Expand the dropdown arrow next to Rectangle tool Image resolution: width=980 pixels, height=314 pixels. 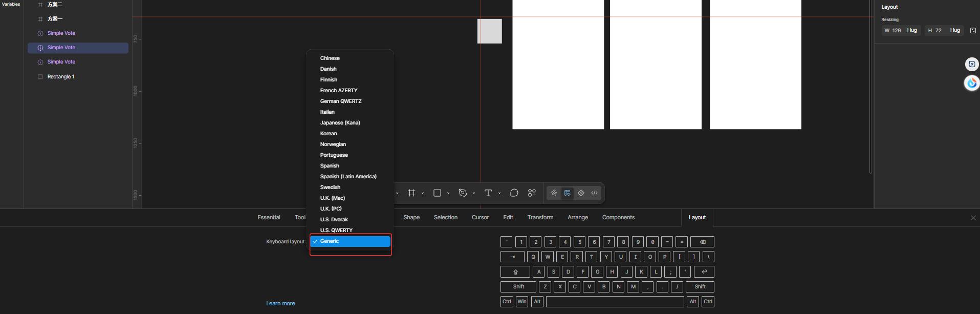[448, 193]
